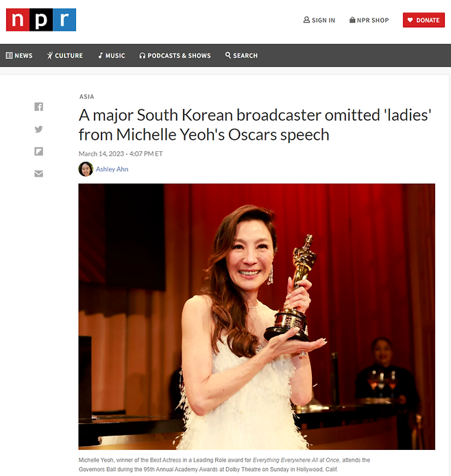The width and height of the screenshot is (451, 476).
Task: Share article via email icon
Action: click(x=38, y=174)
